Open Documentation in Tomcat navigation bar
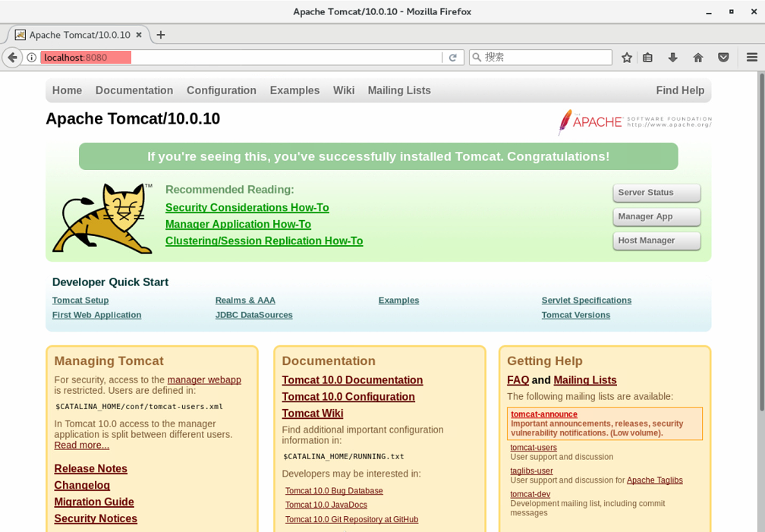The image size is (765, 532). (x=134, y=90)
